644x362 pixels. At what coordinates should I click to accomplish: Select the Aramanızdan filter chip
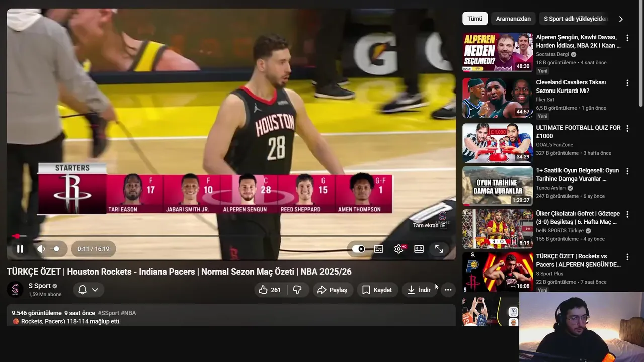point(513,19)
